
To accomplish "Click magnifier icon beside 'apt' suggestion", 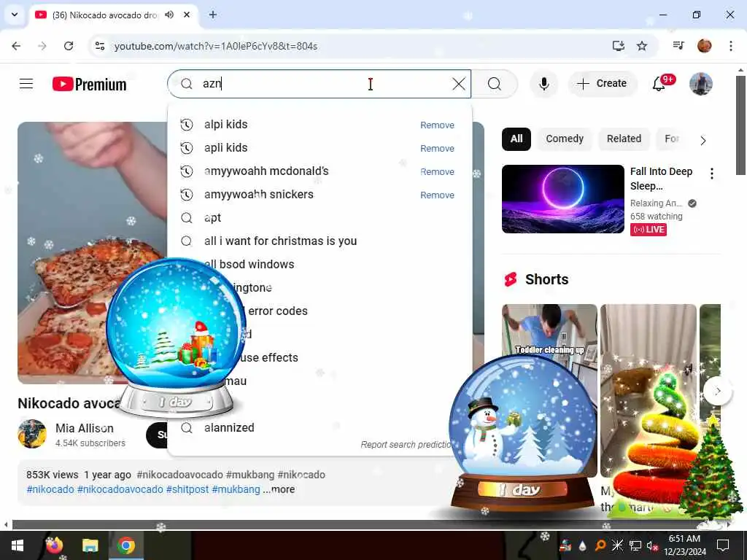I will (x=187, y=217).
